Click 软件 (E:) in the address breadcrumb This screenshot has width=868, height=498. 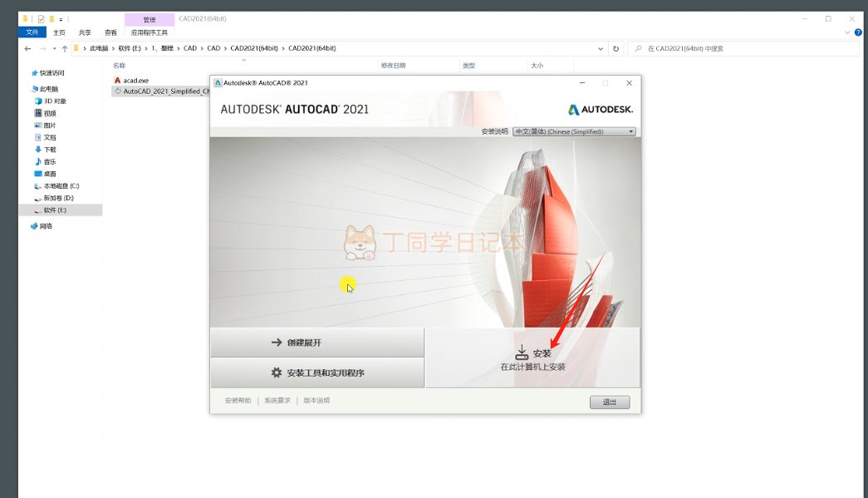pyautogui.click(x=130, y=49)
